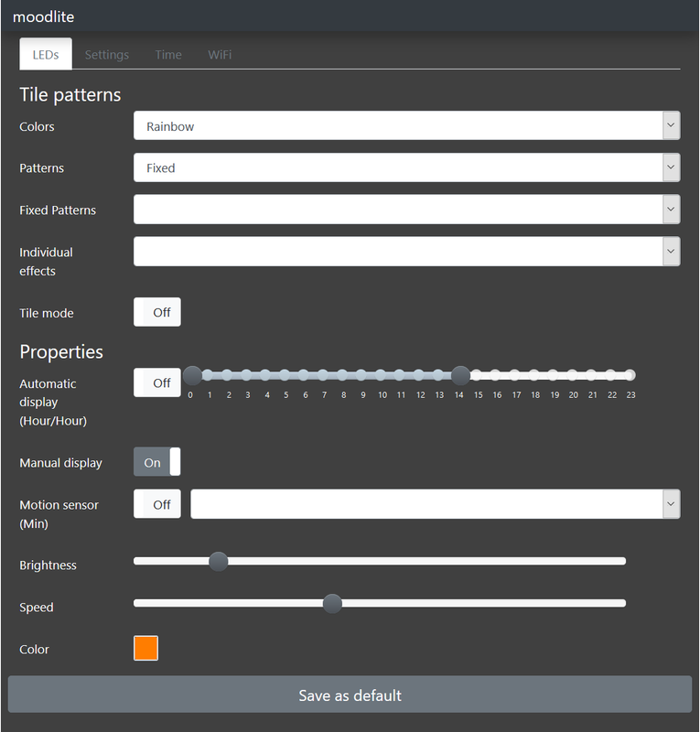
Task: Open the Settings tab
Action: tap(106, 55)
